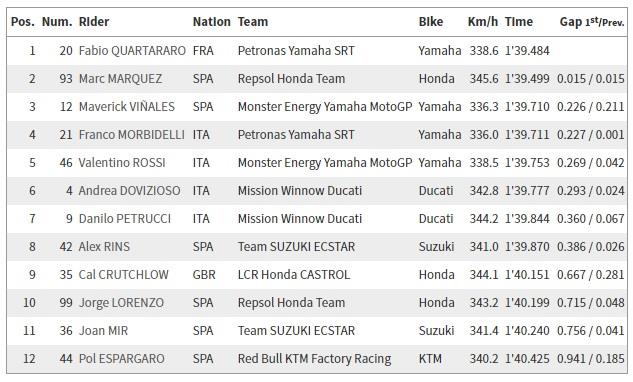Image resolution: width=633 pixels, height=382 pixels.
Task: Select rider Fabio QUARTARARO
Action: pos(132,51)
